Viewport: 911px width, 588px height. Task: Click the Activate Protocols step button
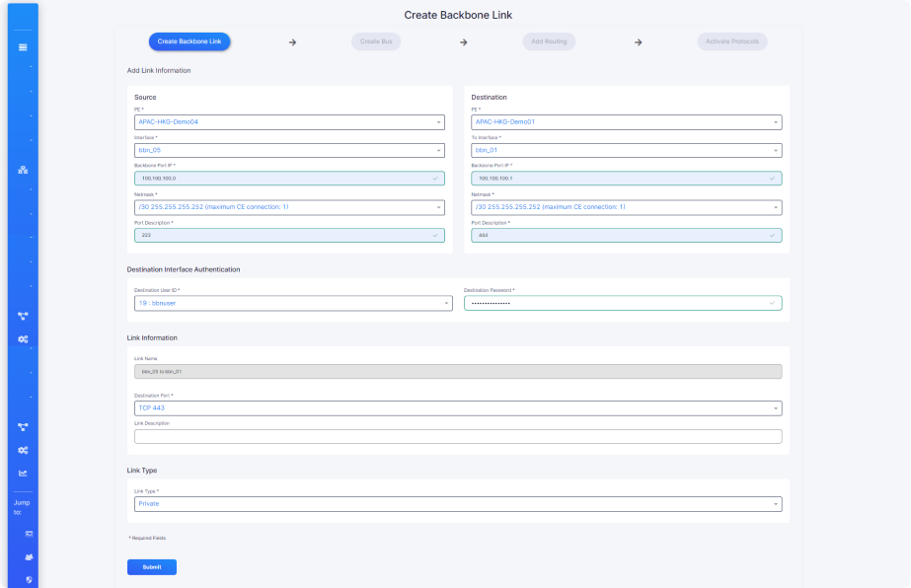point(731,41)
